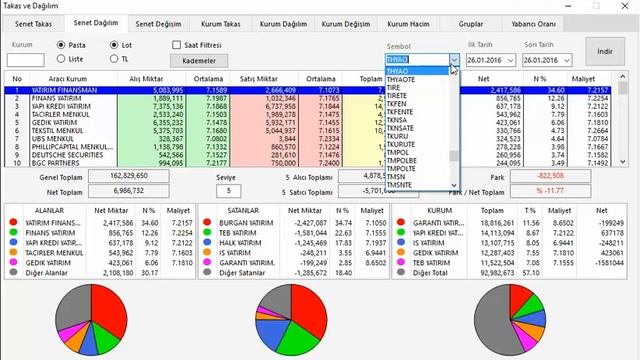Open the İlk Tarih date dropdown
The image size is (640, 360).
(x=510, y=60)
